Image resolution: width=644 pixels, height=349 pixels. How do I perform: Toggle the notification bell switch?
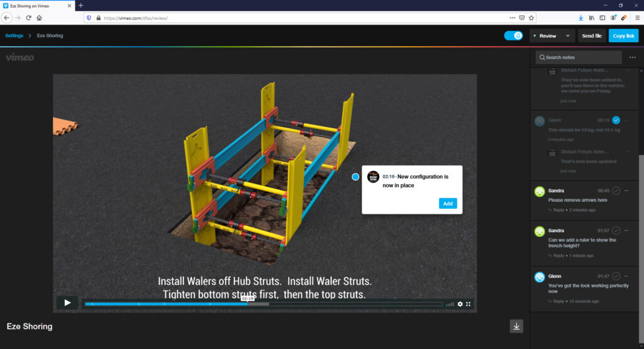513,36
